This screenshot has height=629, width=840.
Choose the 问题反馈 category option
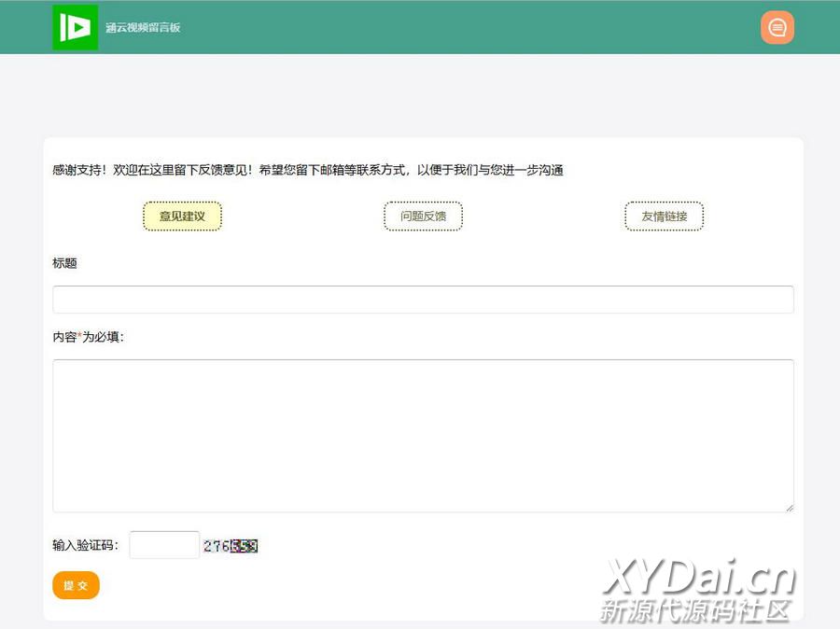(x=423, y=217)
